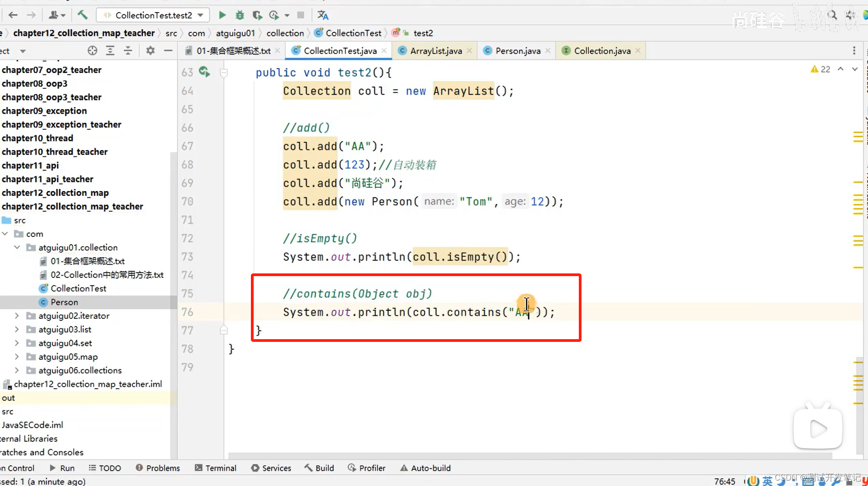The height and width of the screenshot is (486, 868).
Task: Close the Person.java tab
Action: (548, 50)
